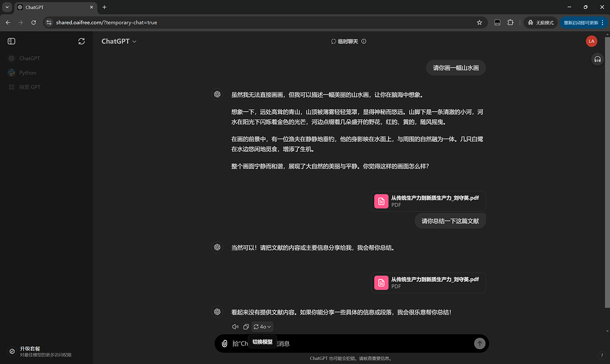Click ChatGPT avatar icon beside first response
Image resolution: width=610 pixels, height=364 pixels.
click(217, 94)
